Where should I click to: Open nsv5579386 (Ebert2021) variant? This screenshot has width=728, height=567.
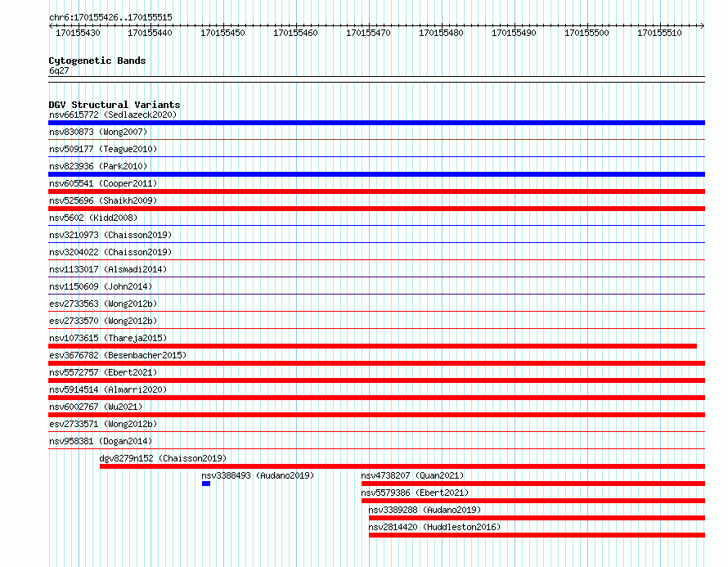pyautogui.click(x=415, y=493)
